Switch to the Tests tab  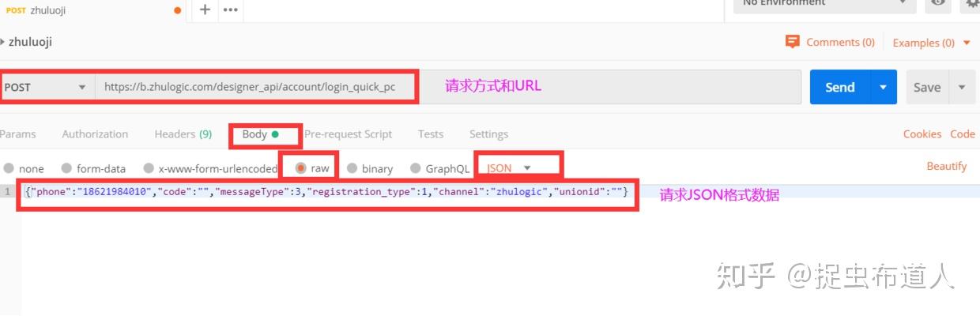(431, 134)
